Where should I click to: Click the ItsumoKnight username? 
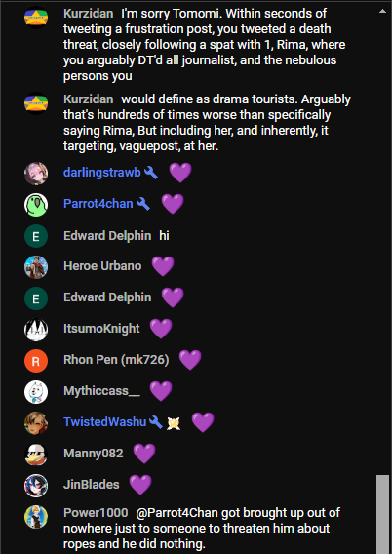(101, 329)
